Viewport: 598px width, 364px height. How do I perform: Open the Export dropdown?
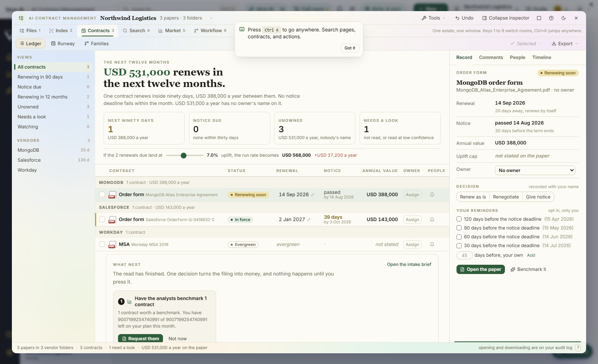point(565,44)
